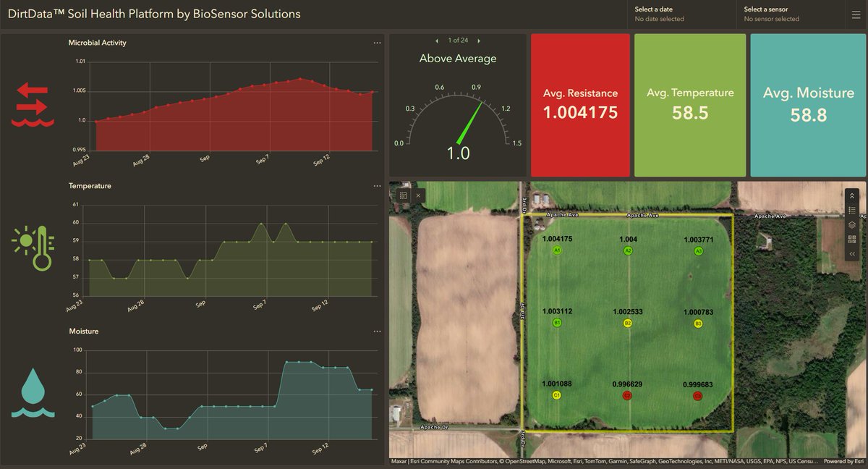The image size is (868, 469).
Task: Click map label 1.001088 above C1
Action: [x=557, y=384]
